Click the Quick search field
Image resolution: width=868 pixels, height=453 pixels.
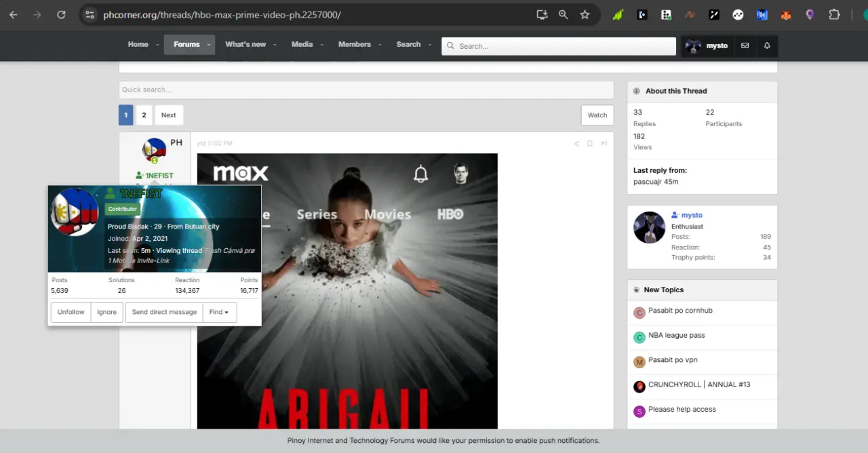[x=366, y=90]
